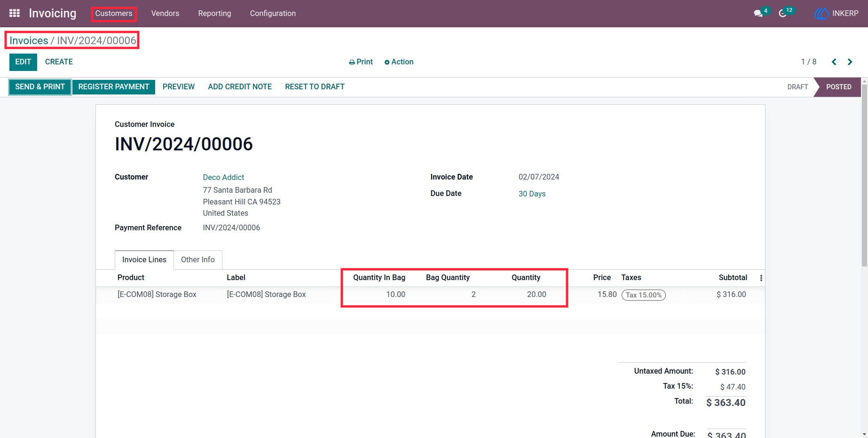Open the Action dropdown
Image resolution: width=868 pixels, height=438 pixels.
click(x=399, y=62)
